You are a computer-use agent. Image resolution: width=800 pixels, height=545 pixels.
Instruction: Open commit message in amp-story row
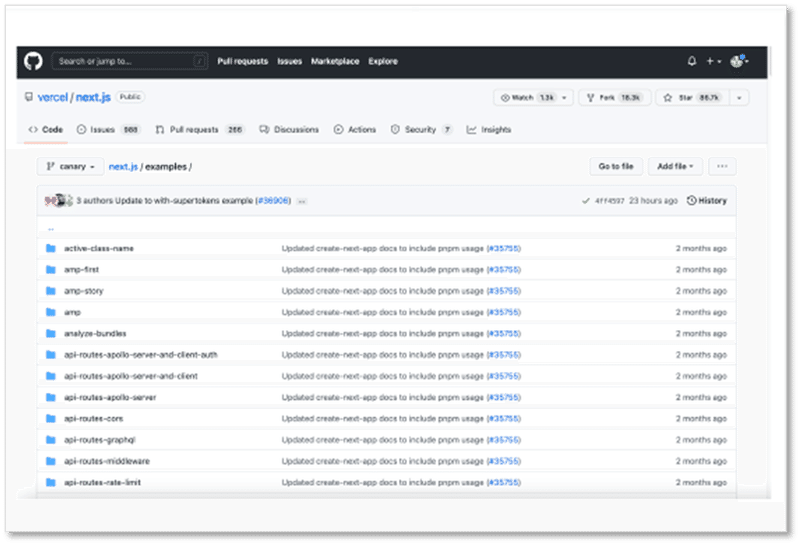point(383,291)
